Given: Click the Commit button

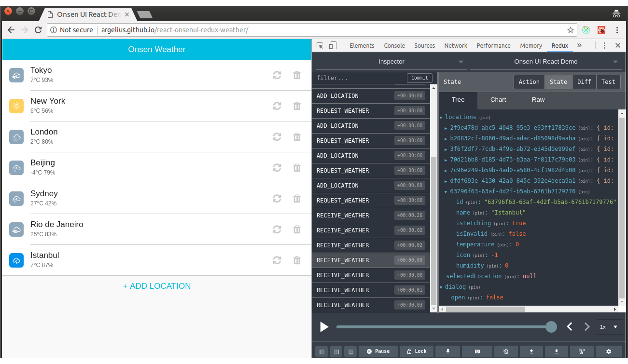Looking at the screenshot, I should click(x=419, y=78).
